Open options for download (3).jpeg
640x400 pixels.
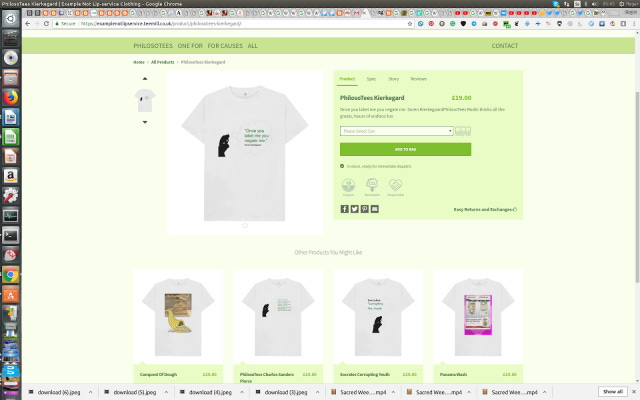coord(318,392)
